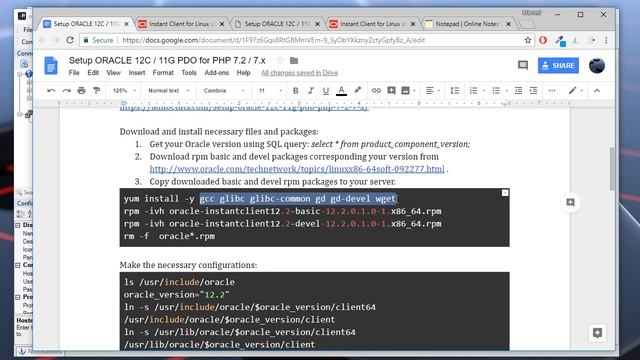Open the editing mode pencil dropdown
640x360 pixels.
576,91
